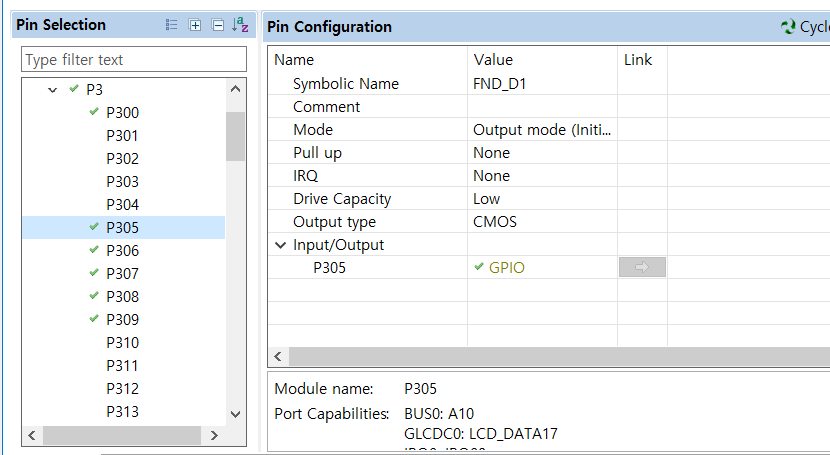
Task: Click the green check mark beside P306
Action: (x=94, y=249)
